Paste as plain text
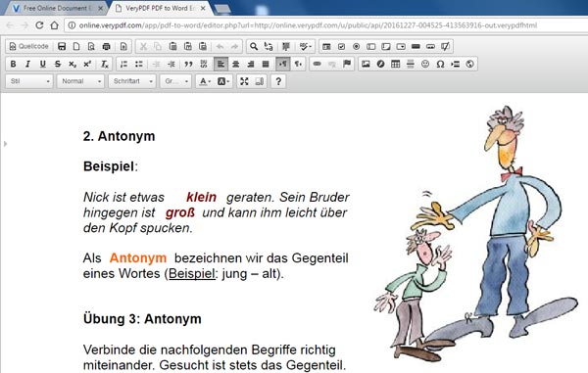 (188, 46)
